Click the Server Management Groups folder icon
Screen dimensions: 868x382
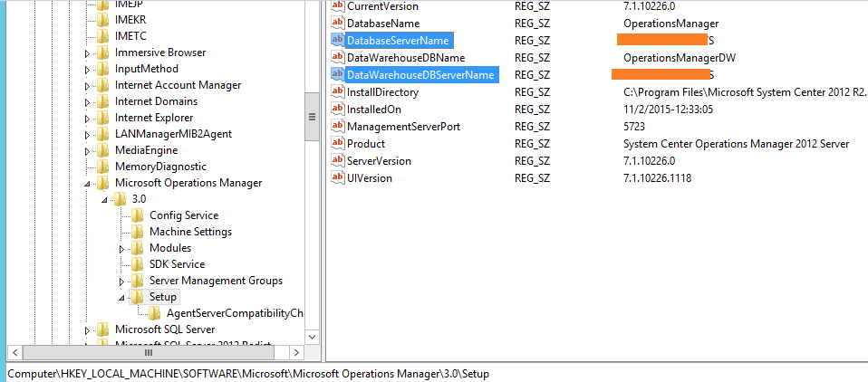pyautogui.click(x=138, y=281)
